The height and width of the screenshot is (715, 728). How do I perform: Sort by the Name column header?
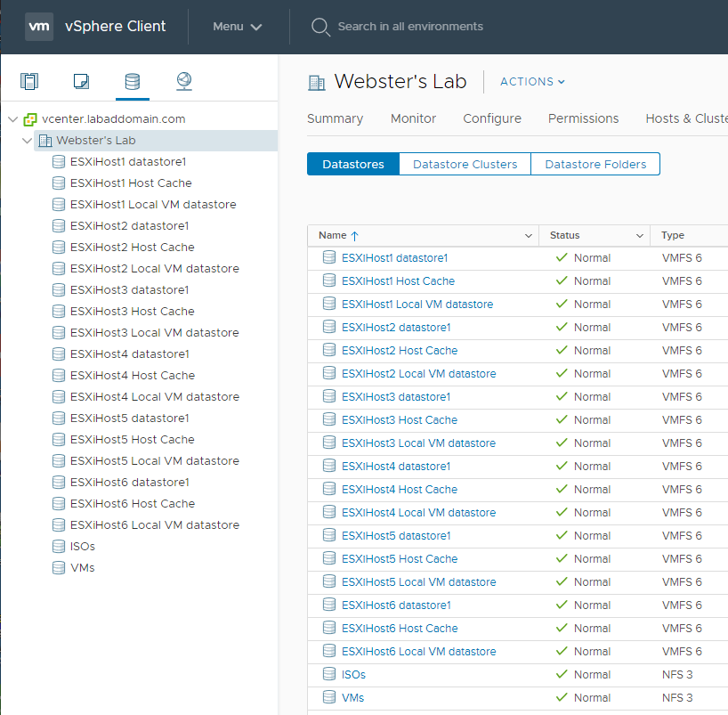(x=333, y=236)
